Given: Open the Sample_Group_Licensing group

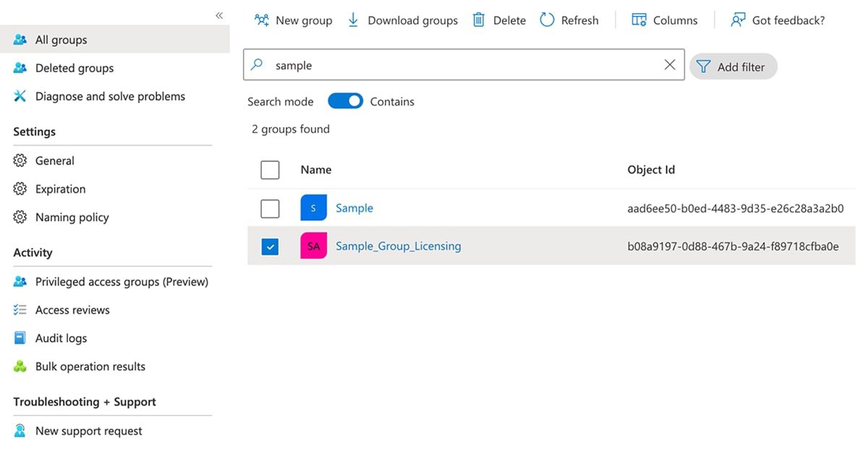Looking at the screenshot, I should click(x=398, y=246).
